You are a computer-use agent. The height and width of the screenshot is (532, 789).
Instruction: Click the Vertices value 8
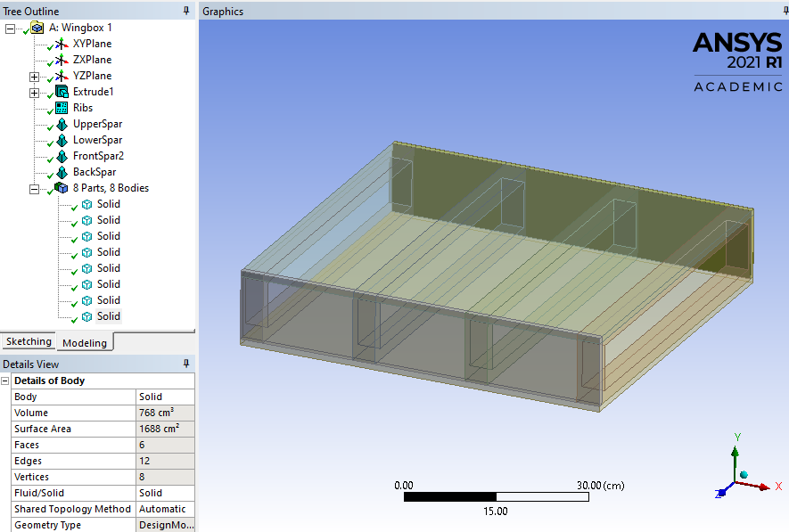pos(165,477)
